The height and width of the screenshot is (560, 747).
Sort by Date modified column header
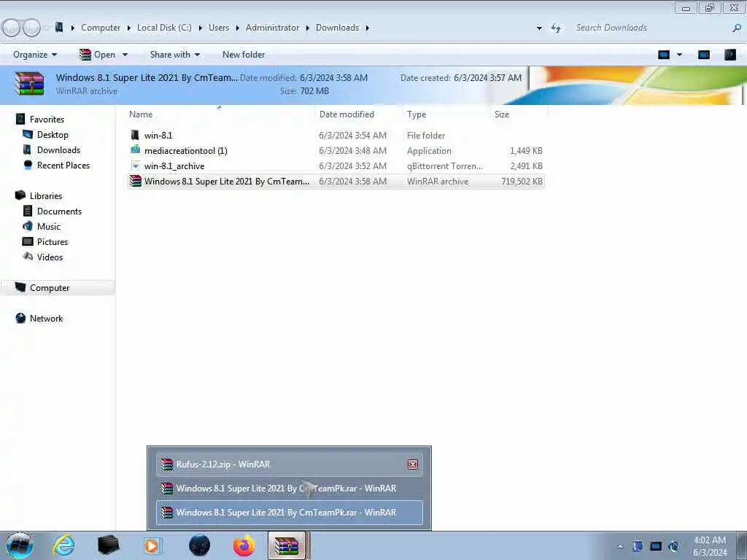click(358, 114)
